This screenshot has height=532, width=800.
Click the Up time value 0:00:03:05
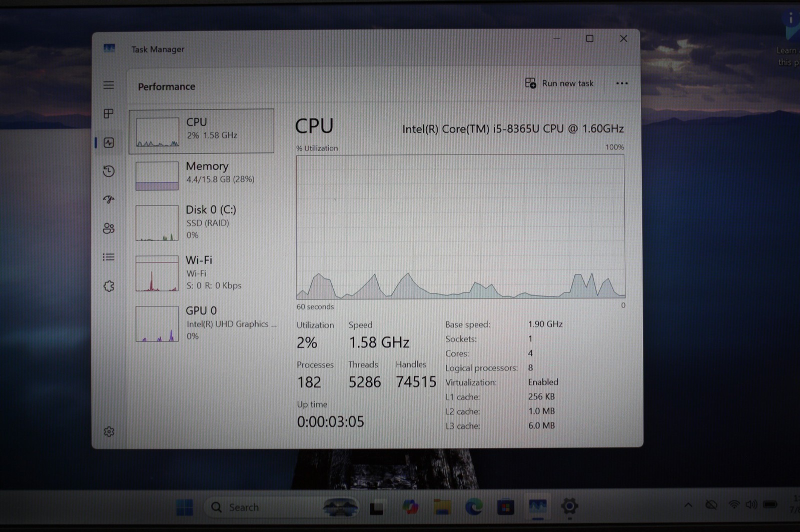330,421
